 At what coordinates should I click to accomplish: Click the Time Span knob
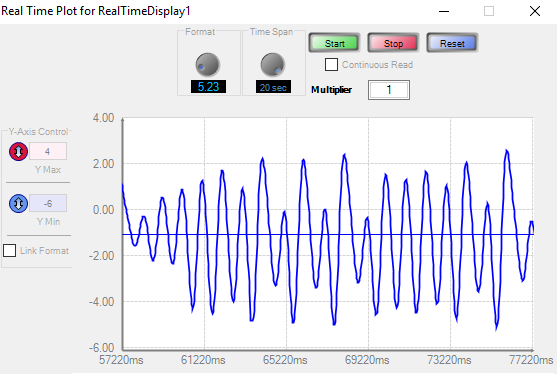(272, 65)
